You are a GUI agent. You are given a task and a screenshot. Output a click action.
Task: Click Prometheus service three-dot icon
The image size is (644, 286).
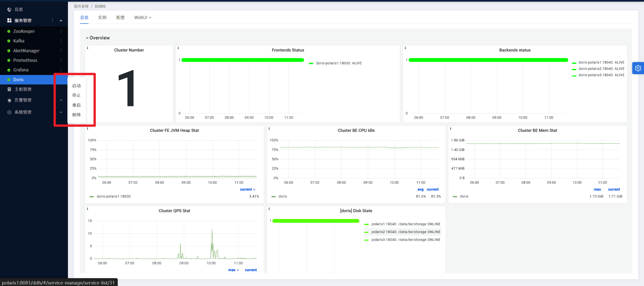tap(61, 60)
